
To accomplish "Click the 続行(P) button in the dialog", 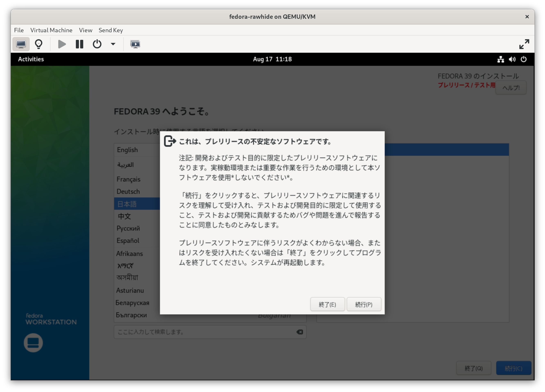I will coord(364,304).
